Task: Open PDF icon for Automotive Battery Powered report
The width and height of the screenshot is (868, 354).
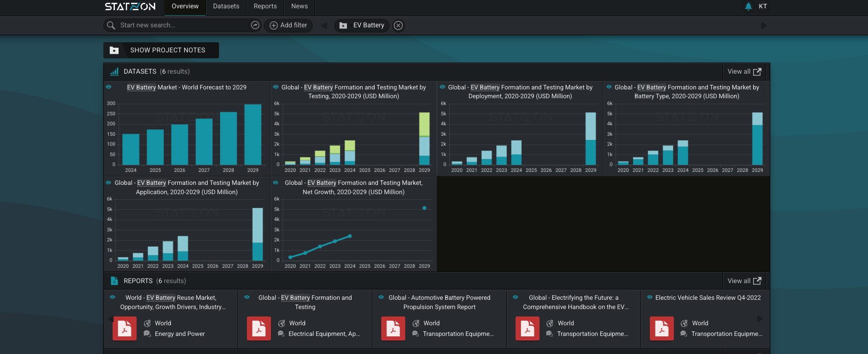Action: (393, 329)
